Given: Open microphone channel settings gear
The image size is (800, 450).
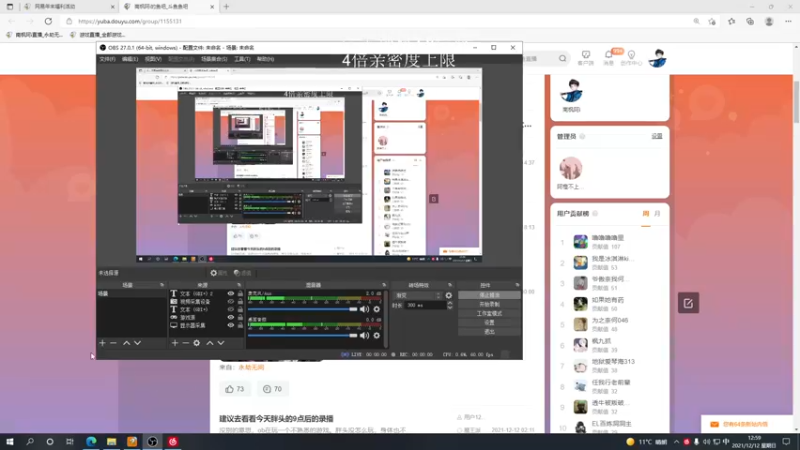Looking at the screenshot, I should click(377, 309).
